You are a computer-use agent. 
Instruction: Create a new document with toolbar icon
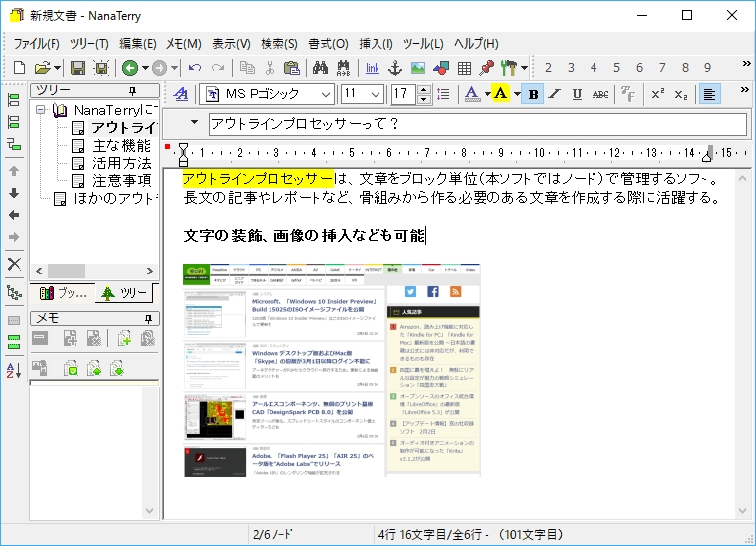[19, 68]
